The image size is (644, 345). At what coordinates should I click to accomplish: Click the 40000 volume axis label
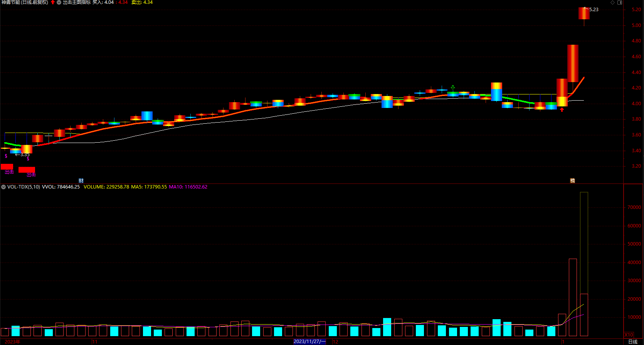[x=634, y=263]
